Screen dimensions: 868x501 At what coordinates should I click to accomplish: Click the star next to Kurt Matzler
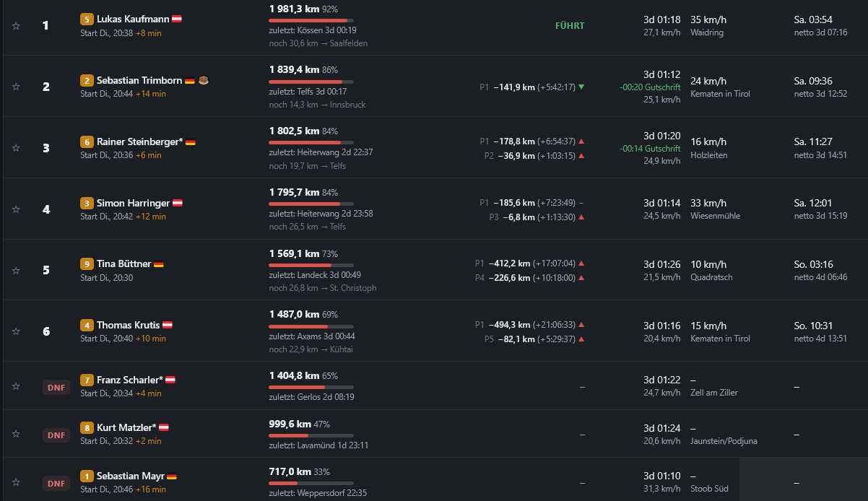coord(16,435)
